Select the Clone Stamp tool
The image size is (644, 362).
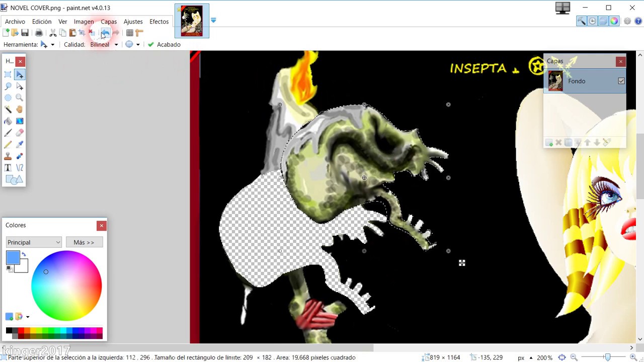click(x=8, y=156)
